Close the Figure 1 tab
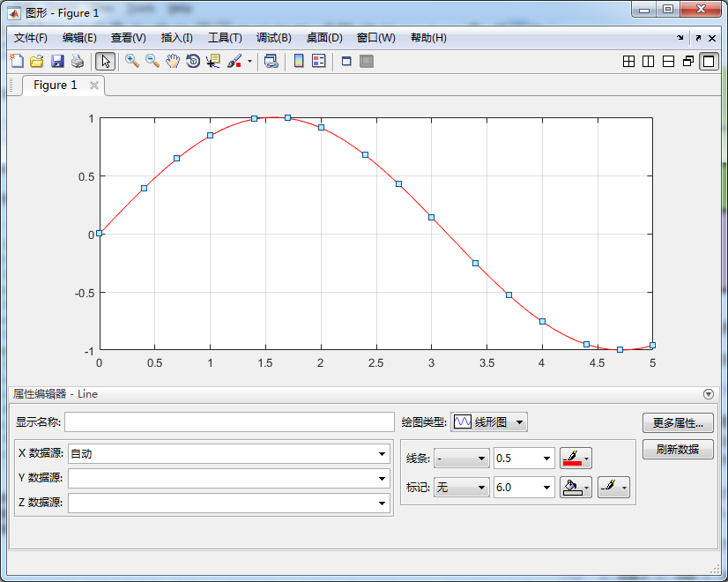This screenshot has height=582, width=728. pos(94,86)
